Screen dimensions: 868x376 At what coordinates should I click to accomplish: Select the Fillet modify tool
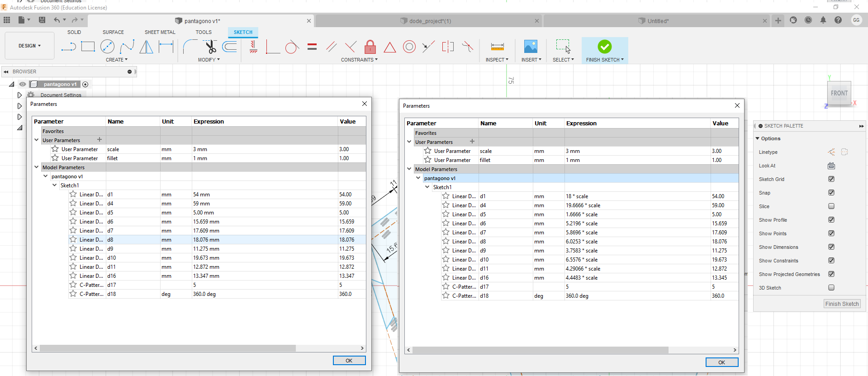[x=190, y=47]
